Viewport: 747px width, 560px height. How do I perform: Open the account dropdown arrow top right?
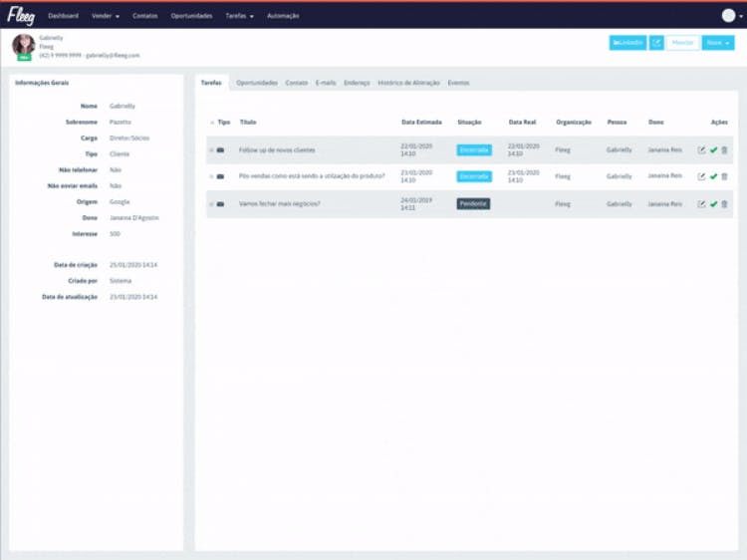tap(741, 16)
